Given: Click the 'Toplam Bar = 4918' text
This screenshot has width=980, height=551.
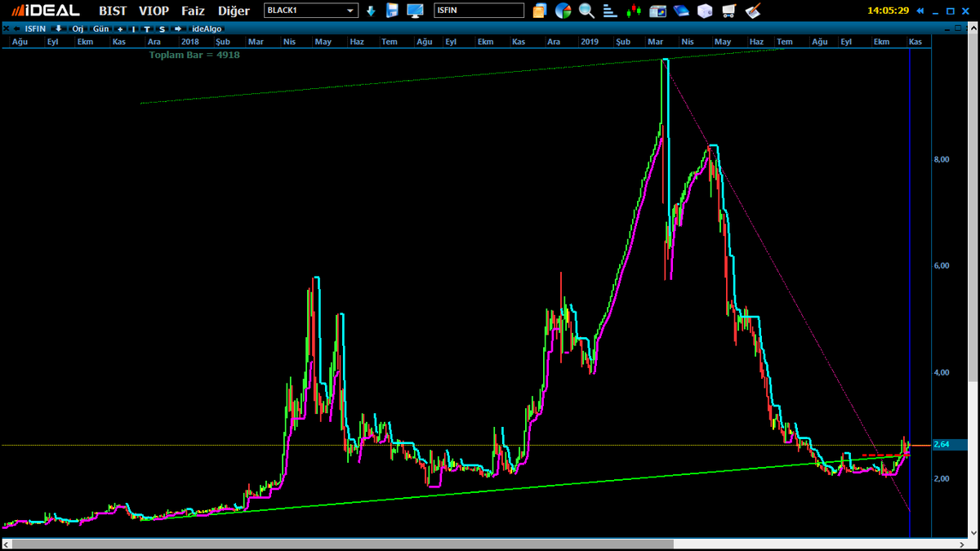Looking at the screenshot, I should [x=194, y=55].
